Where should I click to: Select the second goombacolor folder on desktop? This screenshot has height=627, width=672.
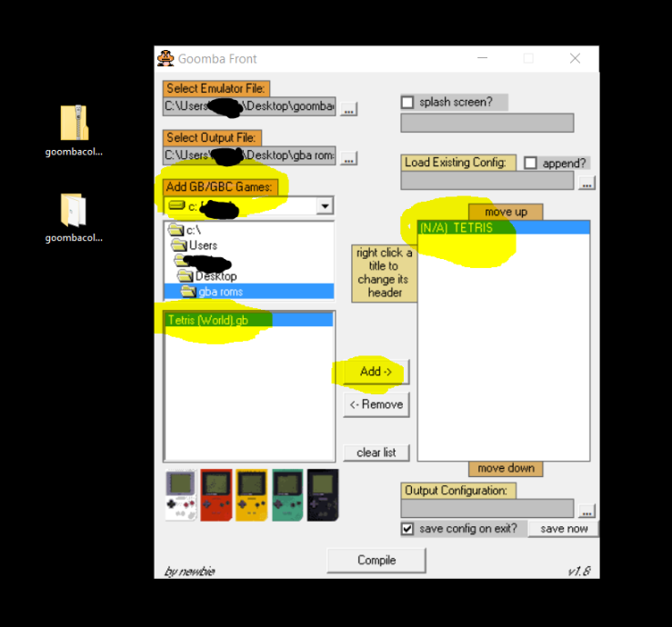pyautogui.click(x=74, y=210)
